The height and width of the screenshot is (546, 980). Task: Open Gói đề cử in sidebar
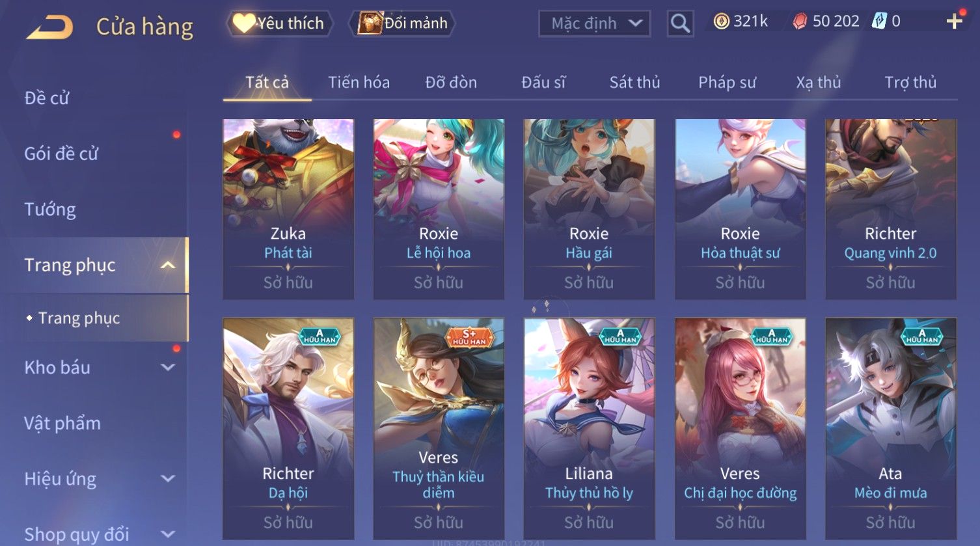[x=61, y=154]
